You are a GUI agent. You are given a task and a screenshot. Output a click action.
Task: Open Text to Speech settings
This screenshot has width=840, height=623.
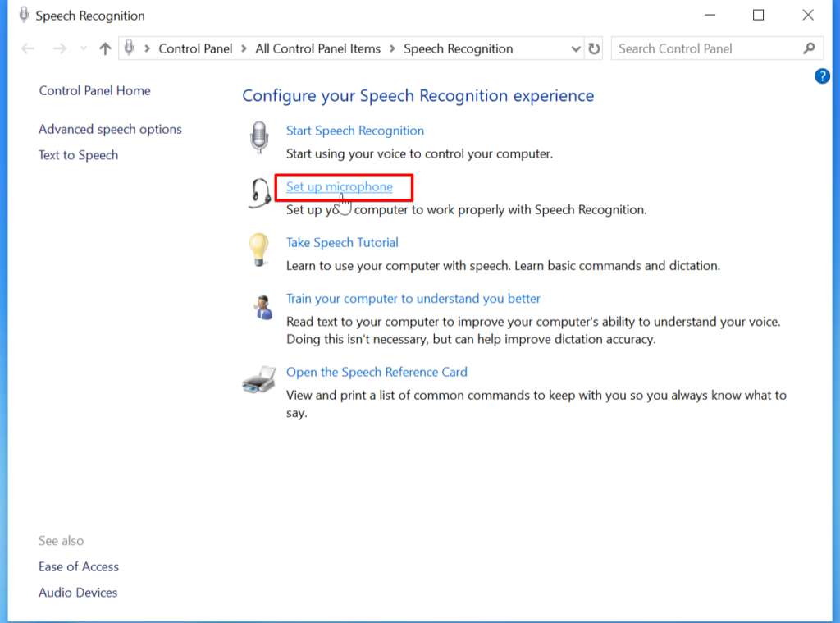(78, 155)
